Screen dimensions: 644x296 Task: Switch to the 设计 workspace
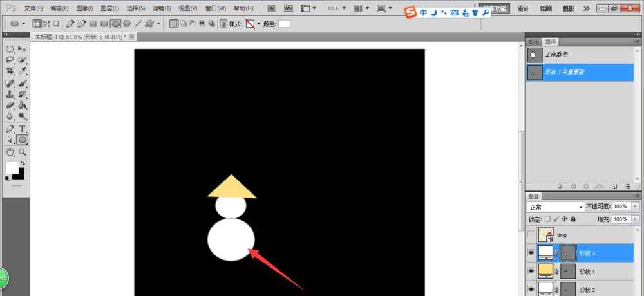(x=523, y=8)
